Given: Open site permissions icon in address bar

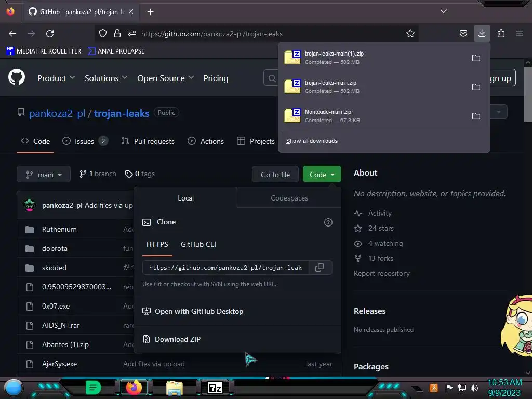Looking at the screenshot, I should (x=132, y=33).
